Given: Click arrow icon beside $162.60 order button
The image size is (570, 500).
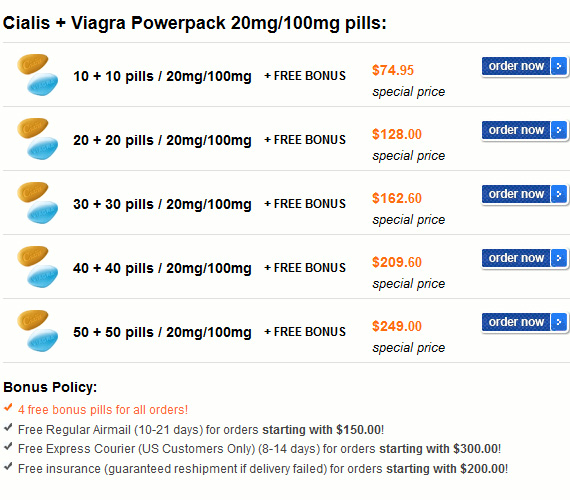Looking at the screenshot, I should pos(559,194).
